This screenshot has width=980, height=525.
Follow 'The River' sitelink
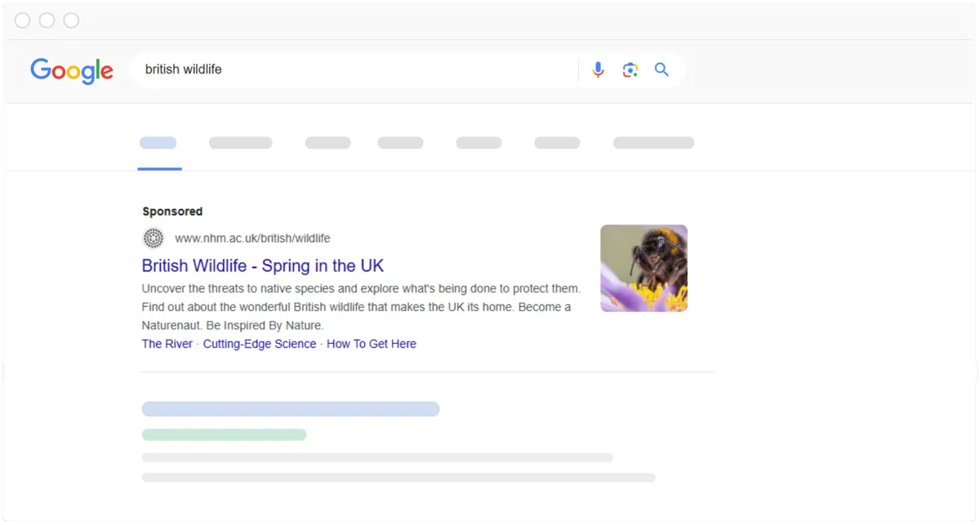point(167,344)
